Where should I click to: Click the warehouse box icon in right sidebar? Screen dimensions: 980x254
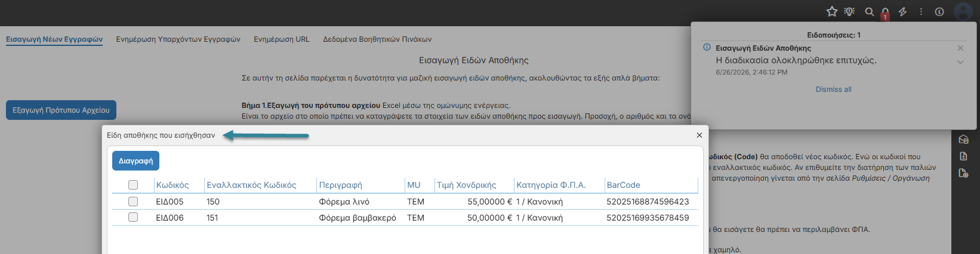click(963, 140)
